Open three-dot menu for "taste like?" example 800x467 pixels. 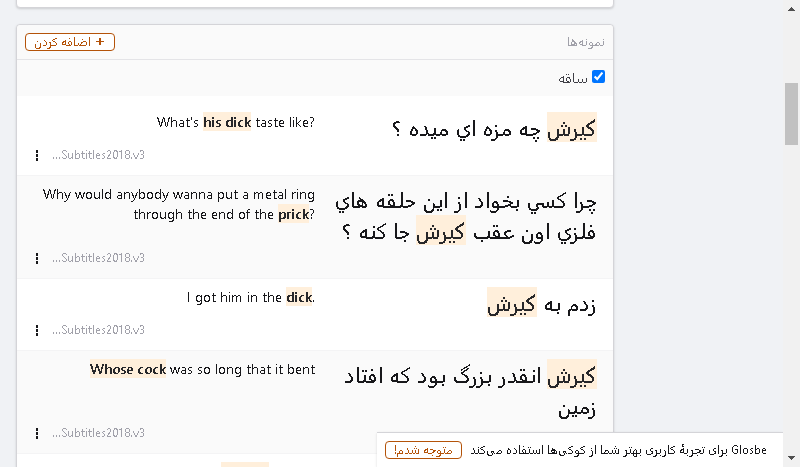tap(37, 155)
